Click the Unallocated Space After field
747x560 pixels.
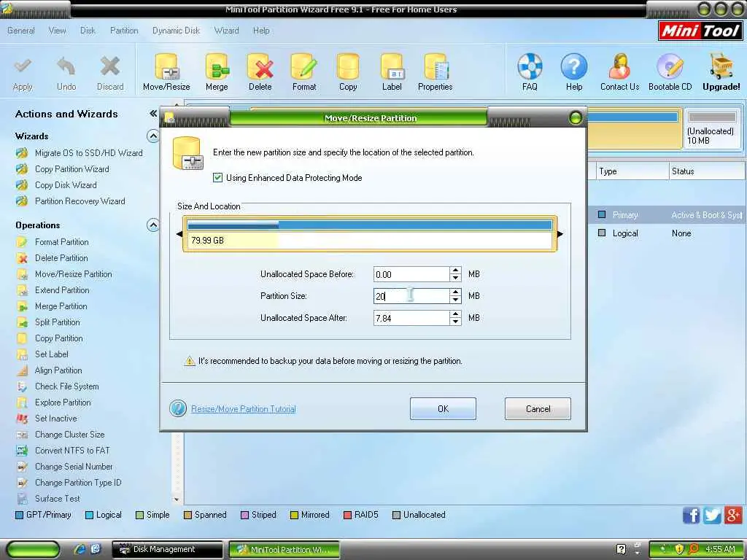411,318
